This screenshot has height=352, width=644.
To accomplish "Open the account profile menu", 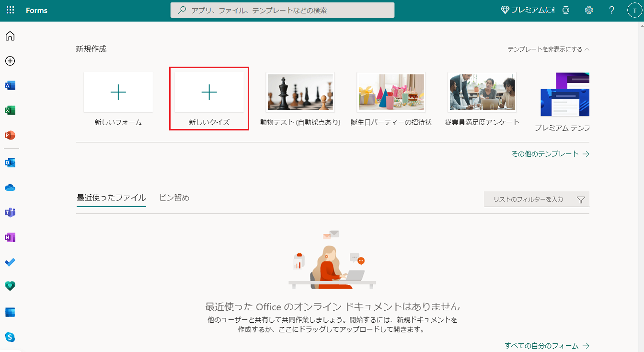I will [634, 11].
